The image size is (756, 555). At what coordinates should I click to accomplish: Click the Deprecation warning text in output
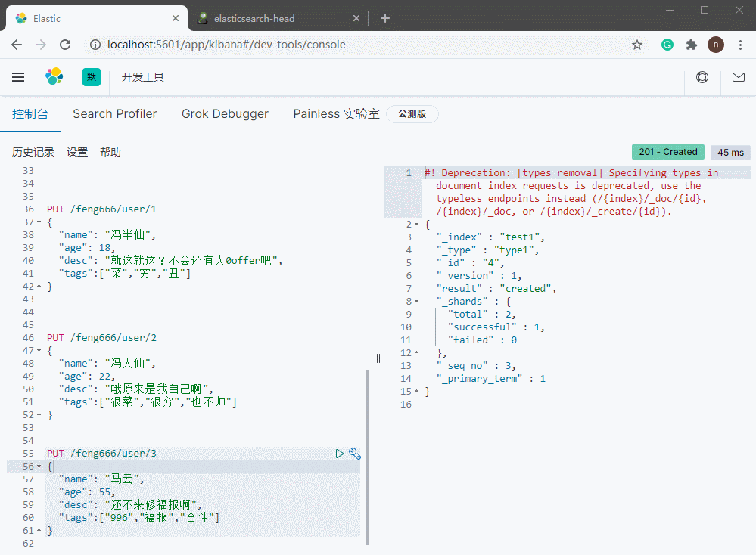pyautogui.click(x=571, y=192)
